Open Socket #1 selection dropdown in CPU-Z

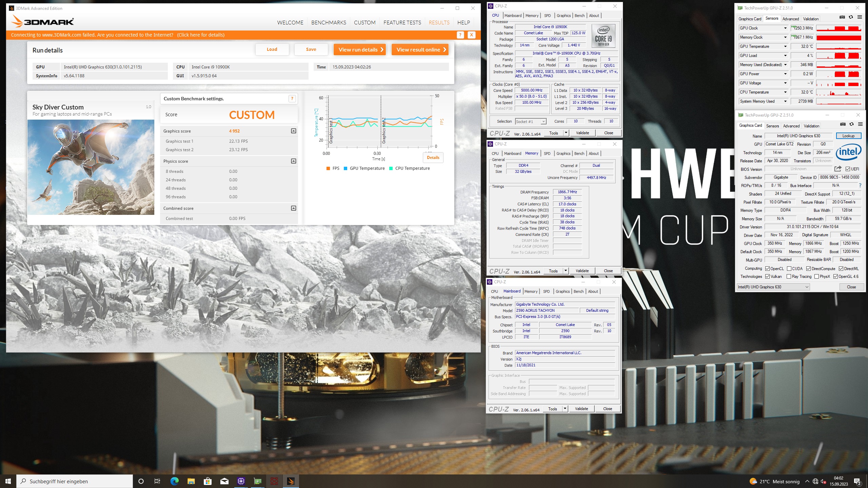[531, 121]
